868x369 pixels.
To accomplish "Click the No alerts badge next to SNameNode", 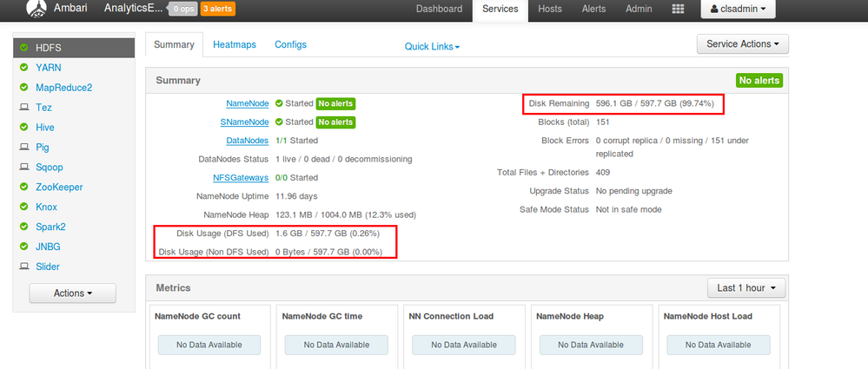I will [335, 122].
